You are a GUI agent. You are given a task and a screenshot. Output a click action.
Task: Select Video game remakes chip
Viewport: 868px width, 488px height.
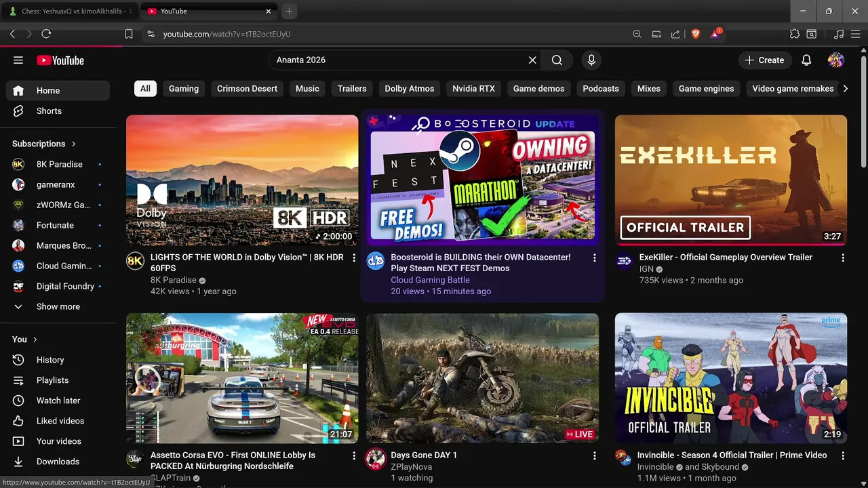pos(793,89)
